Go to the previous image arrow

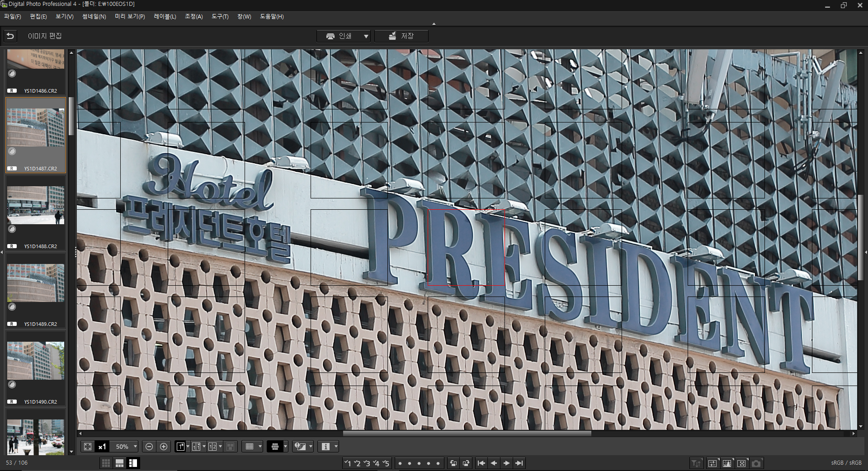click(x=494, y=463)
